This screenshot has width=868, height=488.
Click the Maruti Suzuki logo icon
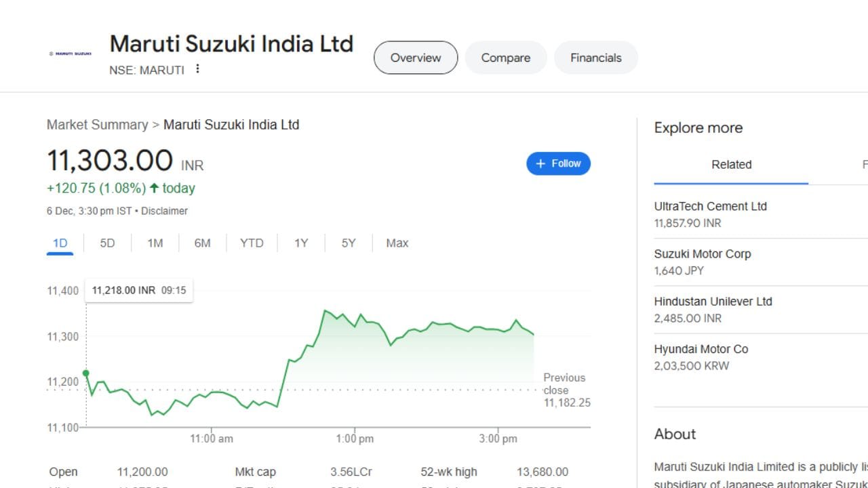click(70, 54)
